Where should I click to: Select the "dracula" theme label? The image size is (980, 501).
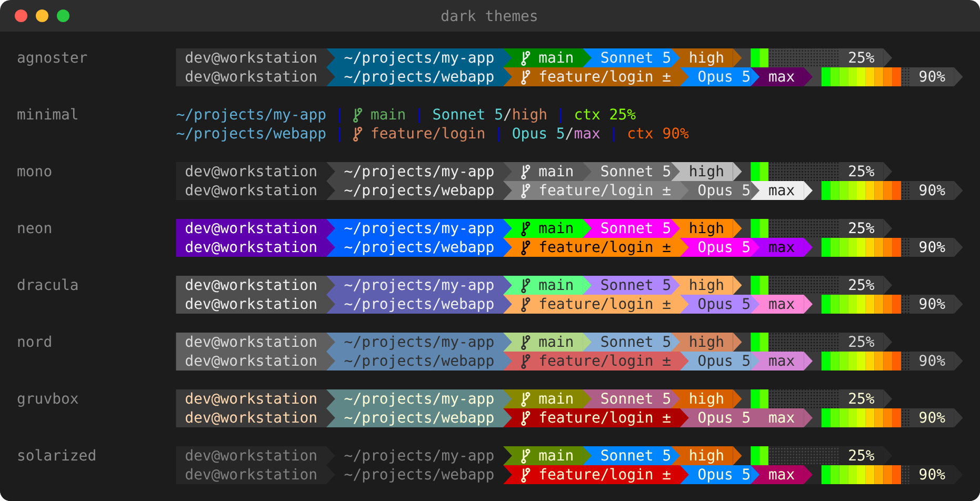point(47,285)
